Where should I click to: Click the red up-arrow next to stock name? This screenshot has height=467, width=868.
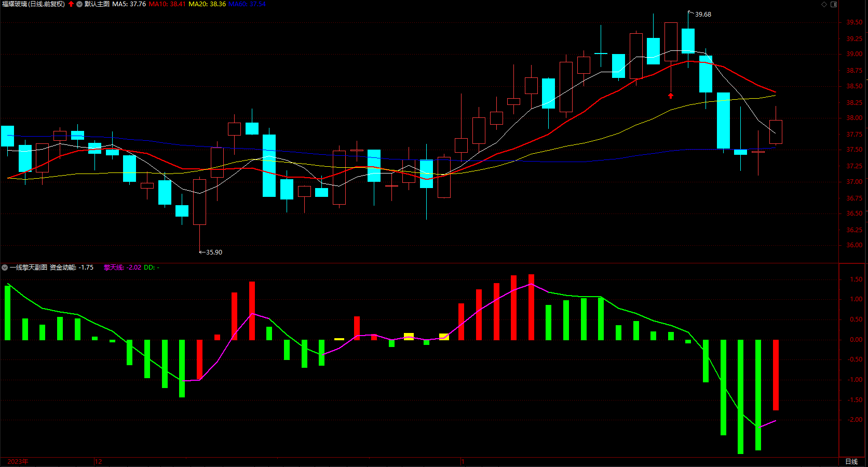pos(71,4)
